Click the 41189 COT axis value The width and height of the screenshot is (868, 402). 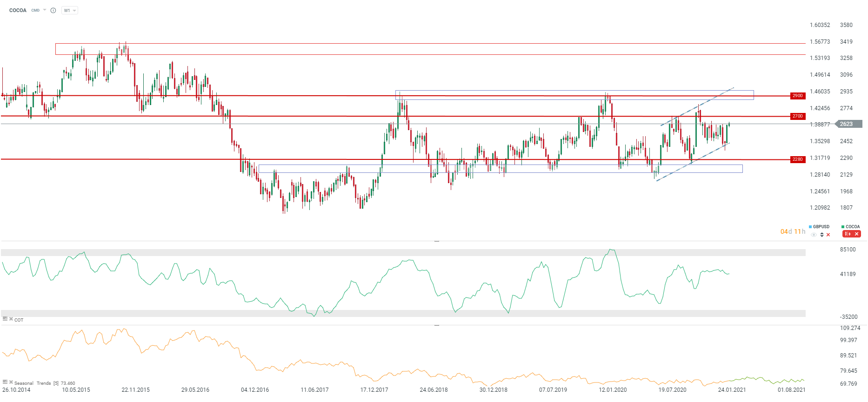pos(848,274)
